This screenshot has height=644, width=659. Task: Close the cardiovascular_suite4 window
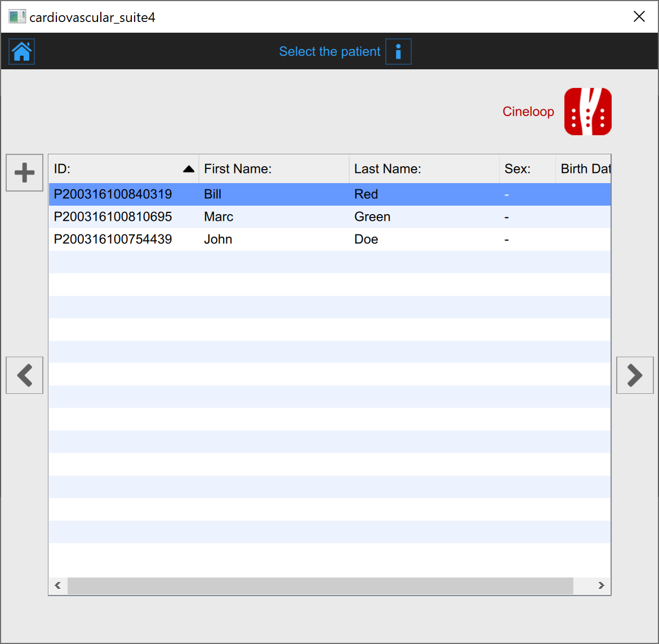point(639,17)
